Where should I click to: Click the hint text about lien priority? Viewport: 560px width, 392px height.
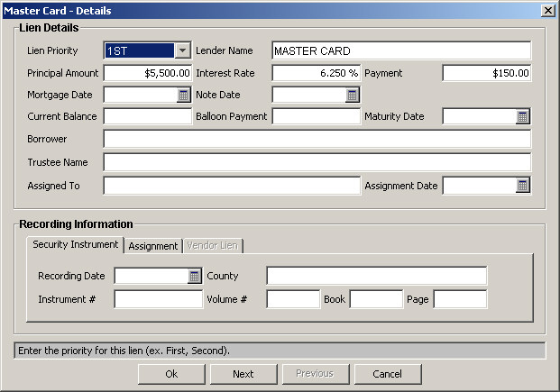pos(124,351)
